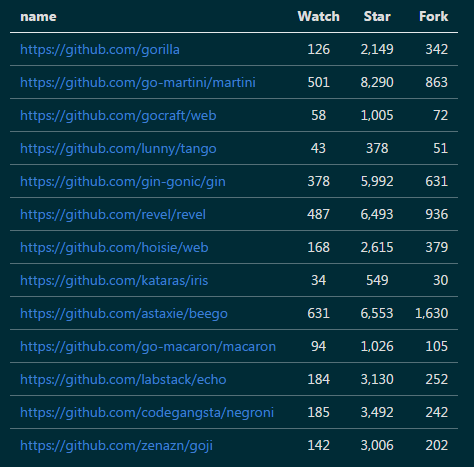Follow the gocraft/web GitHub link

pyautogui.click(x=118, y=116)
